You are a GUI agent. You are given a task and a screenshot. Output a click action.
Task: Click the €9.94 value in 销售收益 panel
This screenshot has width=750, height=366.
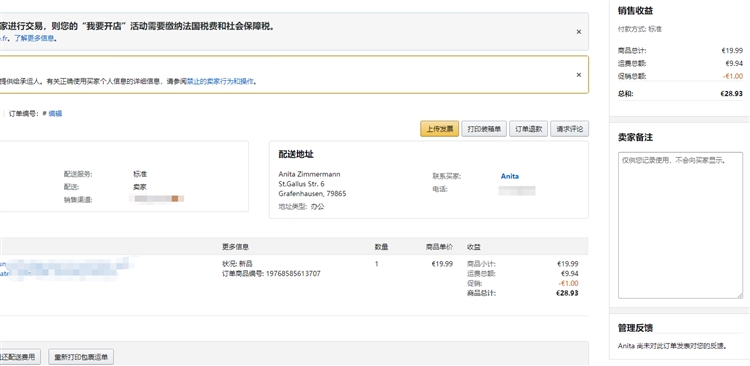click(x=734, y=63)
